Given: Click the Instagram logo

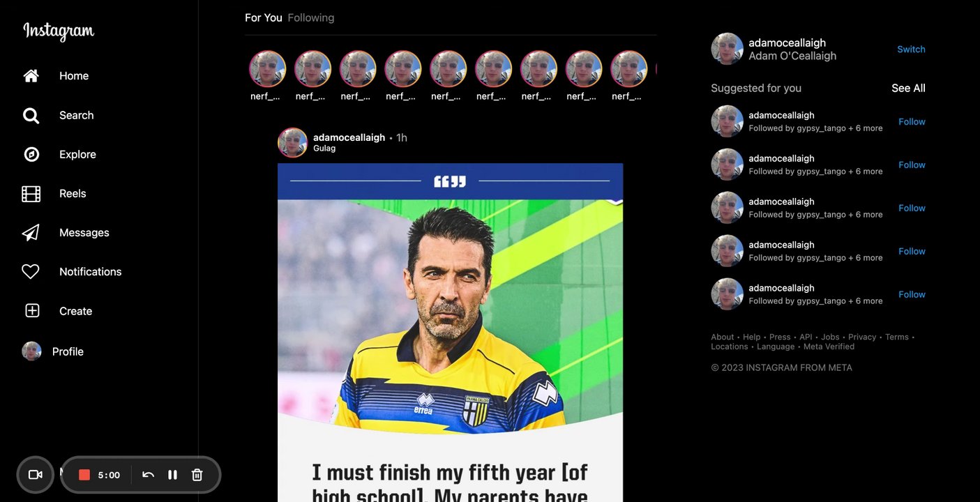Looking at the screenshot, I should click(59, 31).
